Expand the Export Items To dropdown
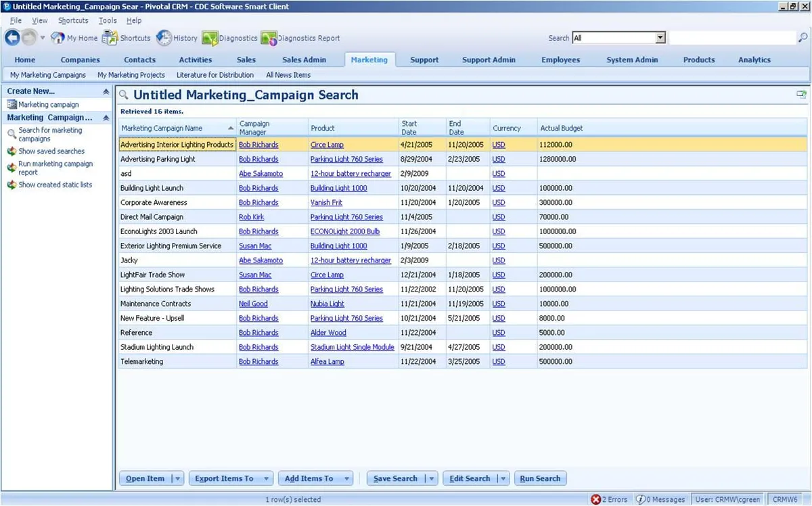The height and width of the screenshot is (506, 812). click(266, 478)
